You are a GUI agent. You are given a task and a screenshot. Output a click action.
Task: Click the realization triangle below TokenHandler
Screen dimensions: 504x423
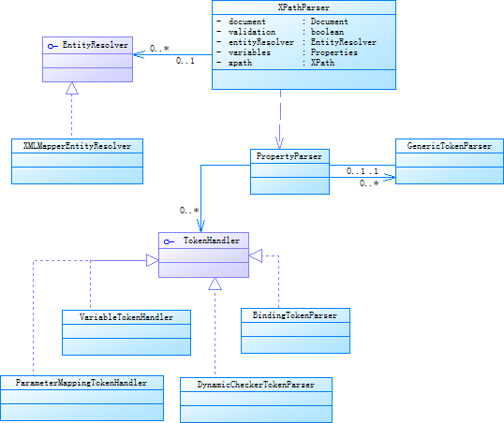click(215, 284)
